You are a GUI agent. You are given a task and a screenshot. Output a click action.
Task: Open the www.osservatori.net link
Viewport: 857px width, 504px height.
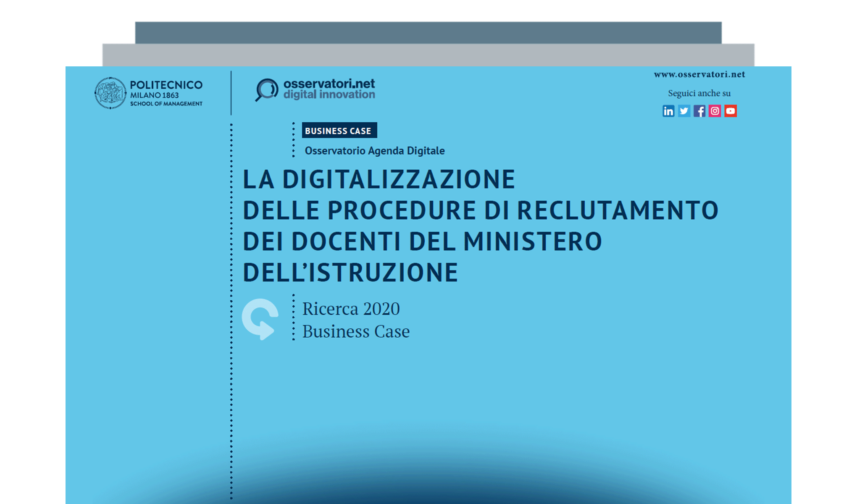tap(699, 74)
